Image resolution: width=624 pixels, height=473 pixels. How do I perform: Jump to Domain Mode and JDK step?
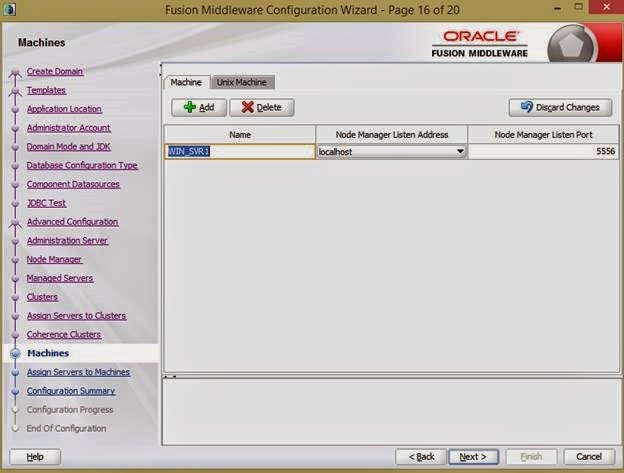(x=68, y=146)
